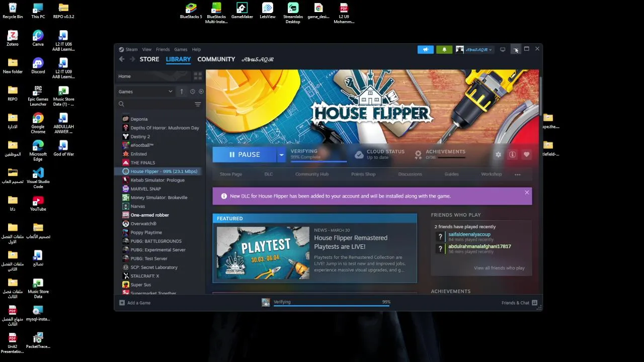Select Destiny 2 in the library list
This screenshot has height=362, width=644.
140,137
